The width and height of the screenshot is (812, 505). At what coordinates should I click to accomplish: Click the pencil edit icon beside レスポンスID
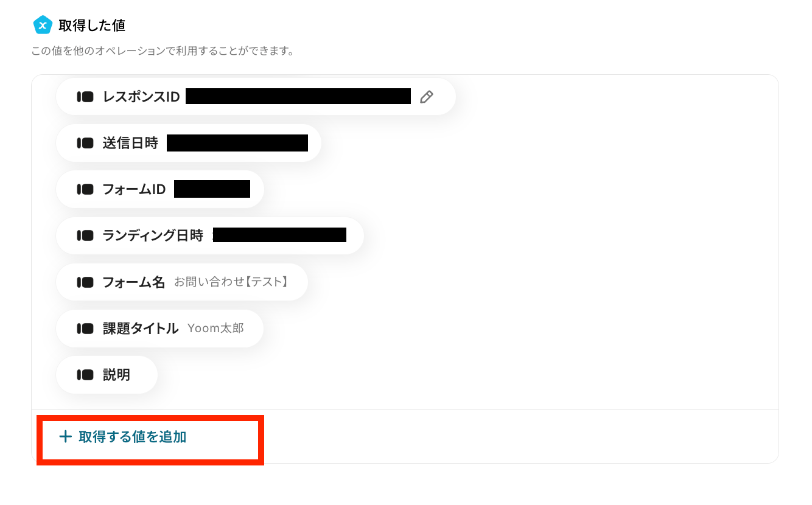tap(427, 97)
